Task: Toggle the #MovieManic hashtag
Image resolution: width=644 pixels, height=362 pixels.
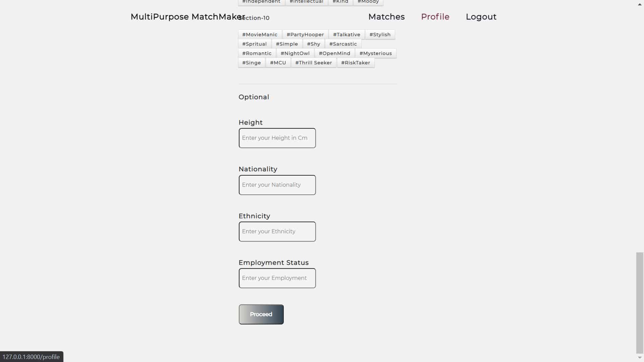Action: click(260, 35)
